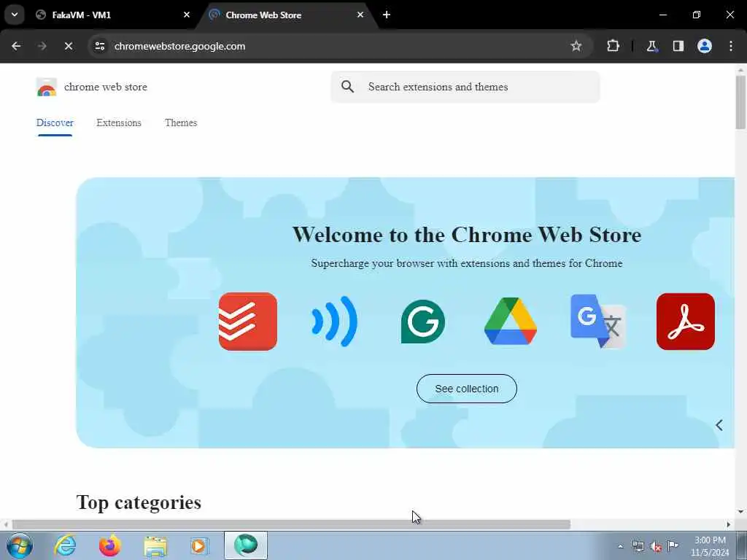Screen dimensions: 747x560
Task: View site information icon in address bar
Action: point(99,46)
